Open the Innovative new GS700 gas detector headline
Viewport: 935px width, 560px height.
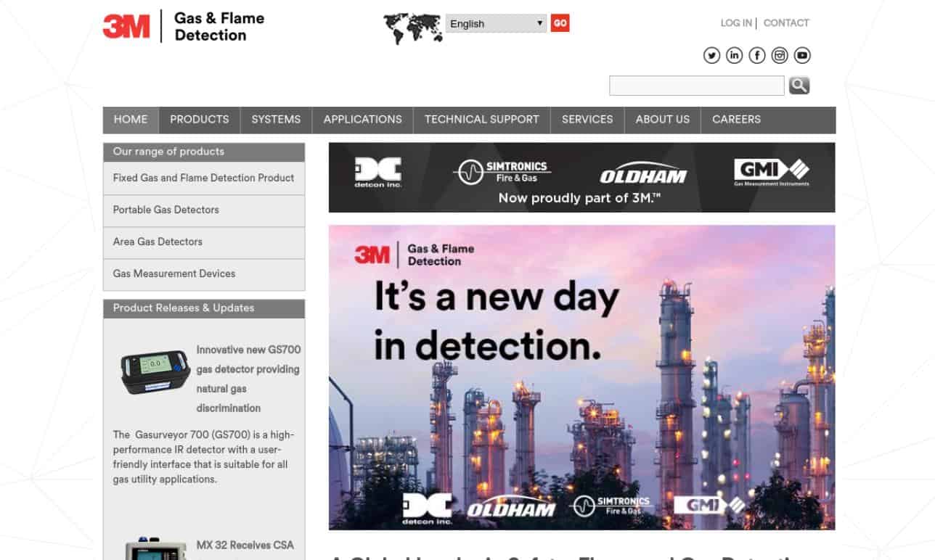pos(248,379)
